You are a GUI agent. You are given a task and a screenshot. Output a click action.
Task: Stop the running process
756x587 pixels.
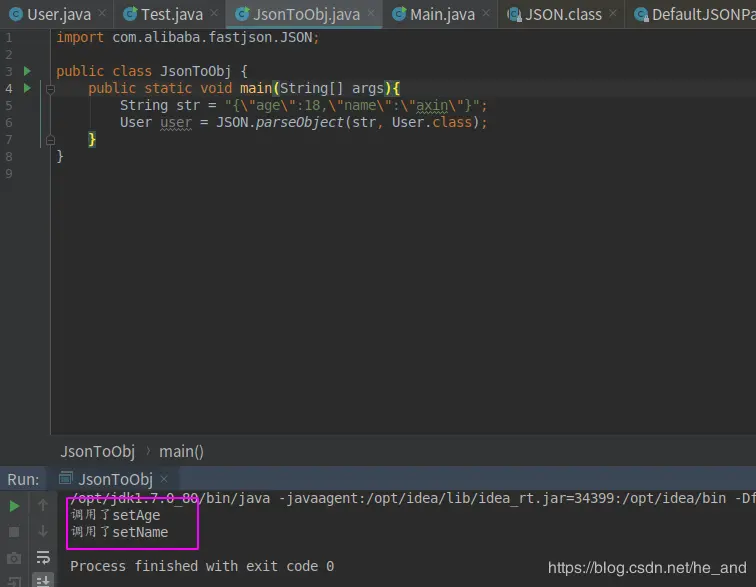(14, 532)
